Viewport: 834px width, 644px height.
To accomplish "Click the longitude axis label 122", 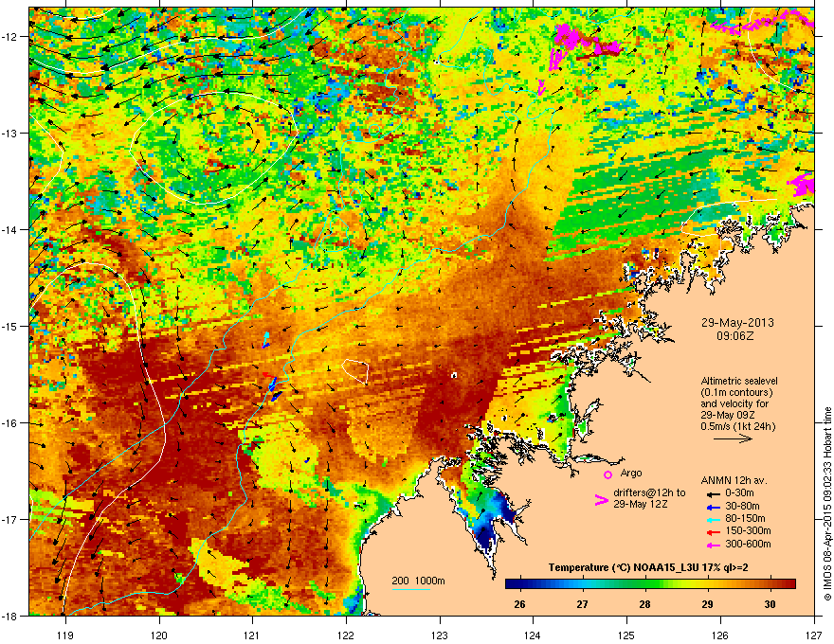I will pyautogui.click(x=346, y=635).
